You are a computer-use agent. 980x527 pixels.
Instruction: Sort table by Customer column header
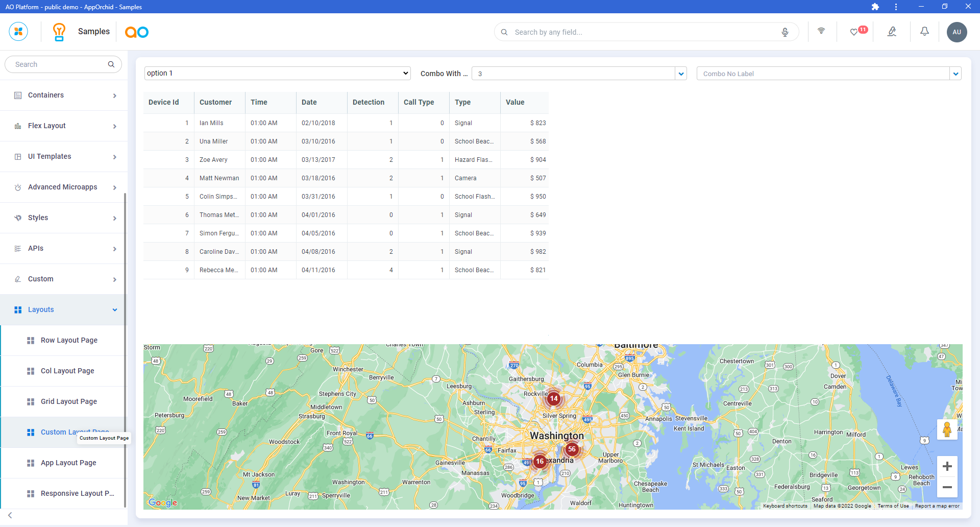pos(216,103)
